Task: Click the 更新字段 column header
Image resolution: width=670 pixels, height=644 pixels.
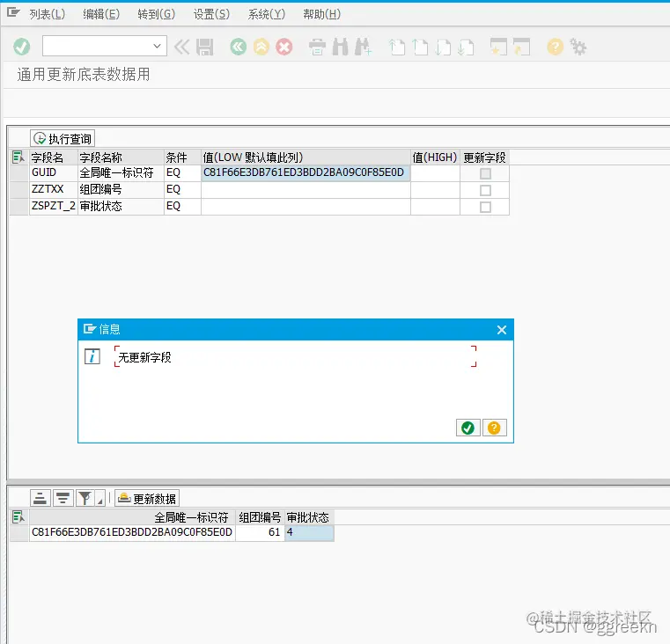Action: click(x=484, y=157)
